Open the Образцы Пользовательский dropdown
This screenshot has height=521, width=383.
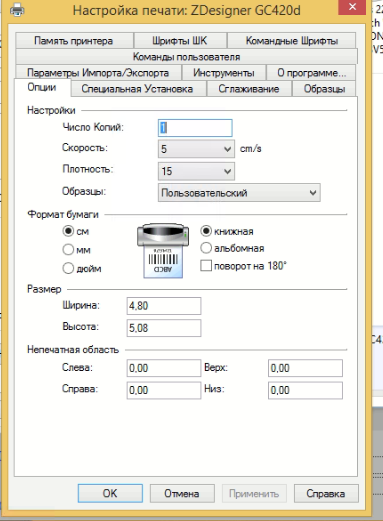tap(239, 193)
